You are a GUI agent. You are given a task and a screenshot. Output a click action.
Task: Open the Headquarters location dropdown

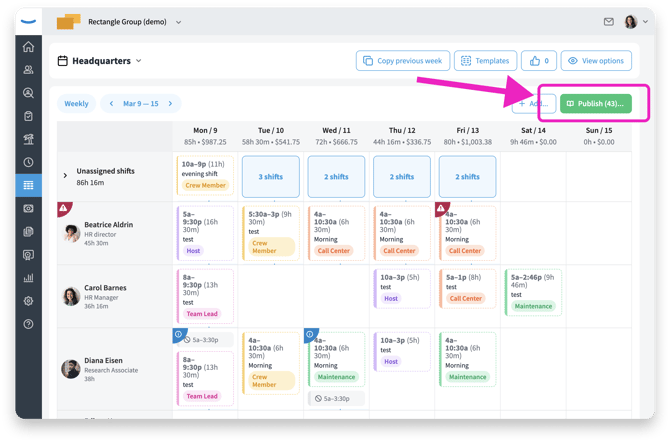[100, 61]
